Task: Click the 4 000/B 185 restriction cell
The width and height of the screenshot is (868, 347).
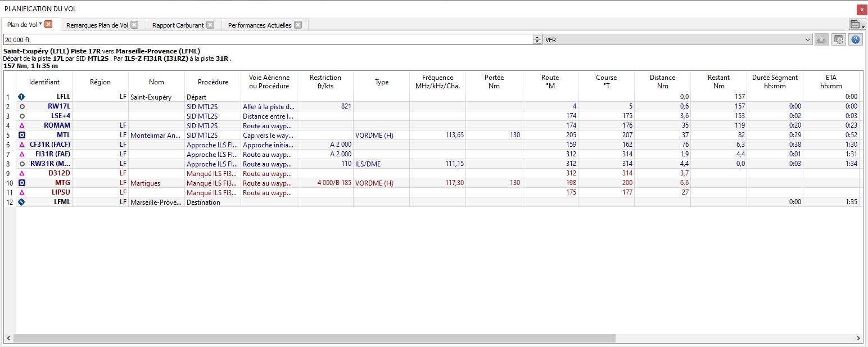Action: click(325, 183)
